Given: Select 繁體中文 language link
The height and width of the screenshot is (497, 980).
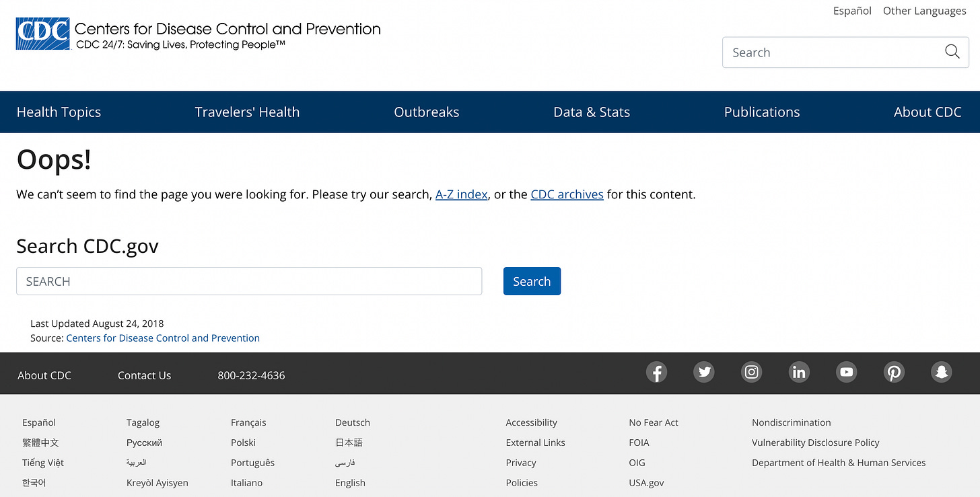Looking at the screenshot, I should click(40, 443).
